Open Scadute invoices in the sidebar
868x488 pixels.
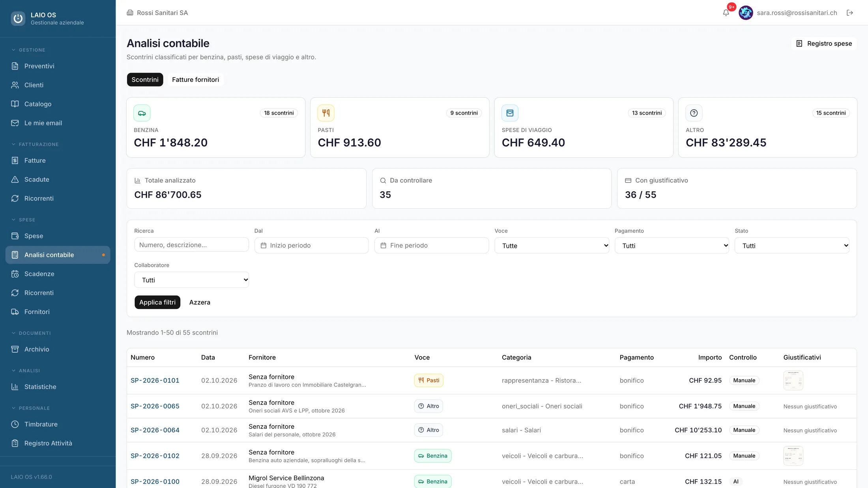(x=58, y=179)
